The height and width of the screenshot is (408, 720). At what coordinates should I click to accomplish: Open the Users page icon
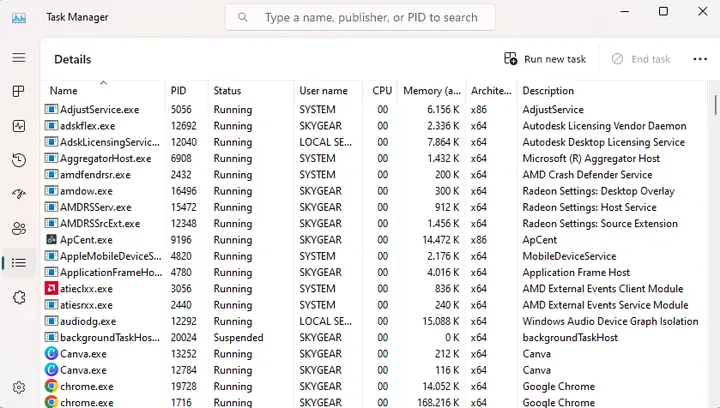19,229
